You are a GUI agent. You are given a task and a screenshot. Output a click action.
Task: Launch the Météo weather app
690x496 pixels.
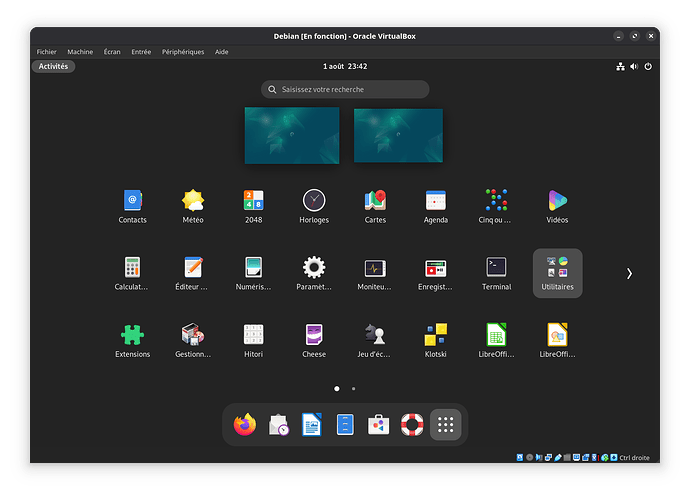[193, 201]
